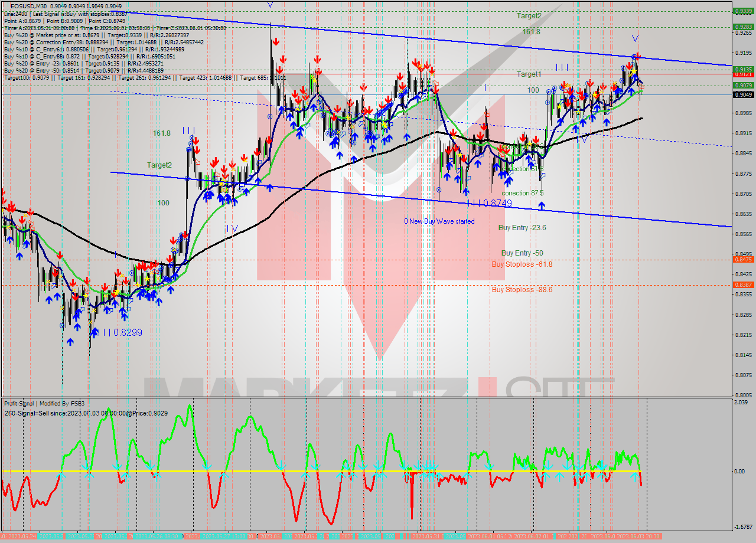756x543 pixels.
Task: Click the blue up arrow below the correction 87.5 label
Action: (542, 204)
